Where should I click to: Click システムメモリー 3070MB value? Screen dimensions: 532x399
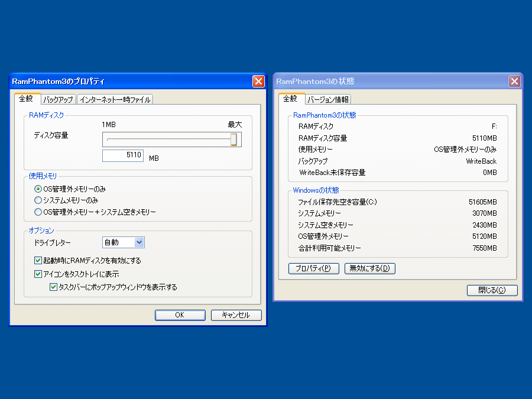(485, 213)
